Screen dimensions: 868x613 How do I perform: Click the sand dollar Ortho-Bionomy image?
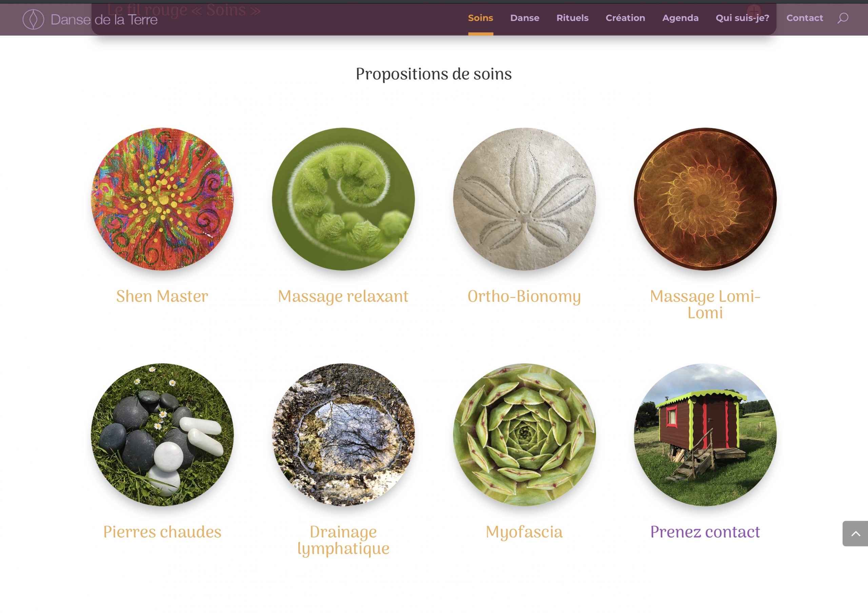coord(524,199)
